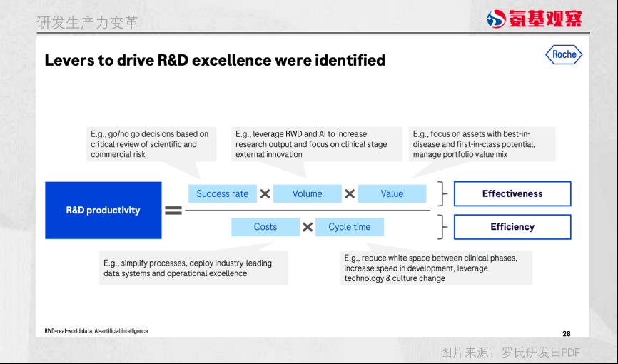Click the slide title about R&D excellence
The image size is (618, 364).
pyautogui.click(x=215, y=60)
